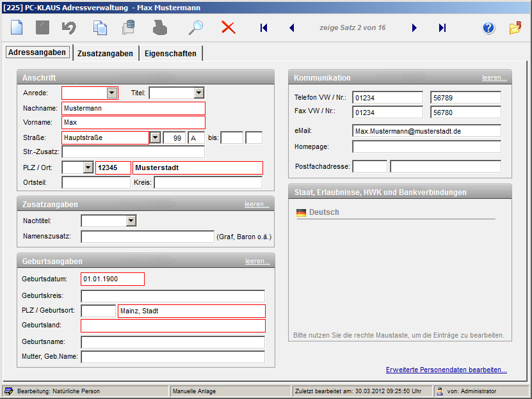Click the folder icon in the toolbar
Image resolution: width=532 pixels, height=399 pixels.
[515, 27]
